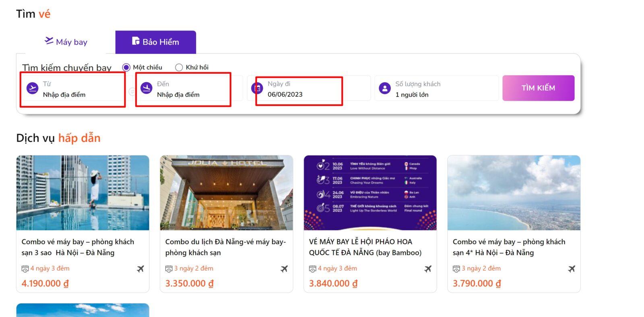Click the 3.790.000 đ price
Image resolution: width=644 pixels, height=317 pixels.
(x=477, y=283)
